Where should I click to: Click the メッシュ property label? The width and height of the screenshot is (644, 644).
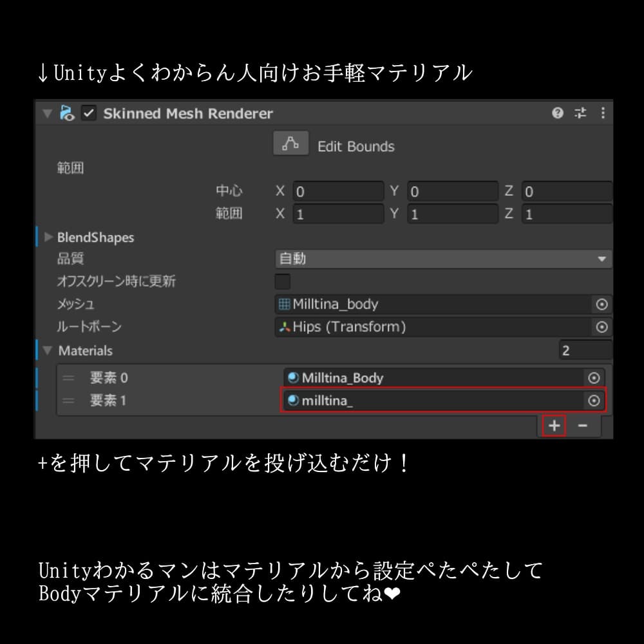[75, 304]
